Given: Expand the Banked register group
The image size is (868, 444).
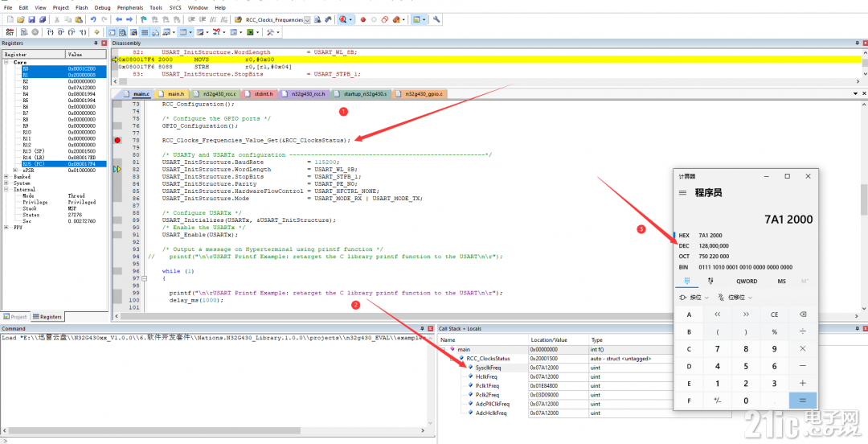Looking at the screenshot, I should tap(6, 177).
